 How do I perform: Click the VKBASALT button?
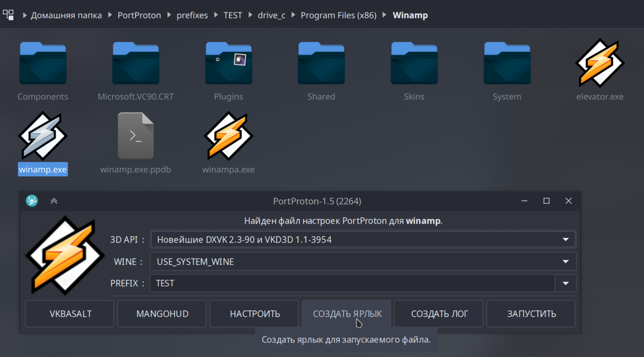[69, 314]
